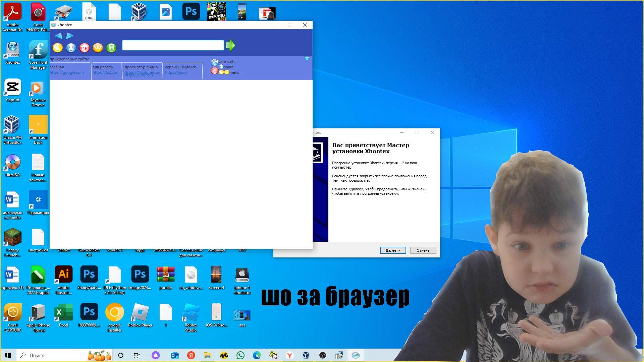Select the Corel PHOTO-PAINT desktop icon
The width and height of the screenshot is (644, 362).
point(38,17)
